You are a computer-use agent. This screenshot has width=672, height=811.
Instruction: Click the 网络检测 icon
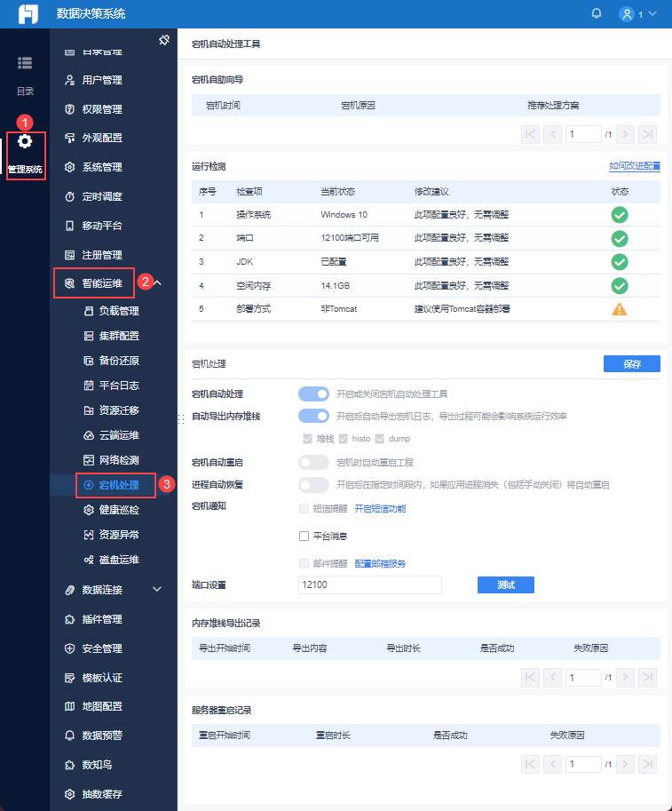click(x=89, y=460)
